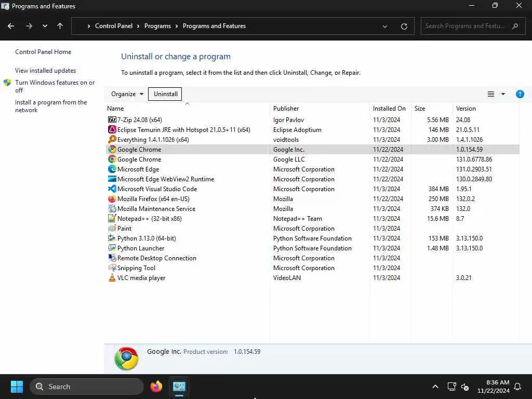Click the Paint program icon
This screenshot has height=399, width=532.
pos(112,228)
